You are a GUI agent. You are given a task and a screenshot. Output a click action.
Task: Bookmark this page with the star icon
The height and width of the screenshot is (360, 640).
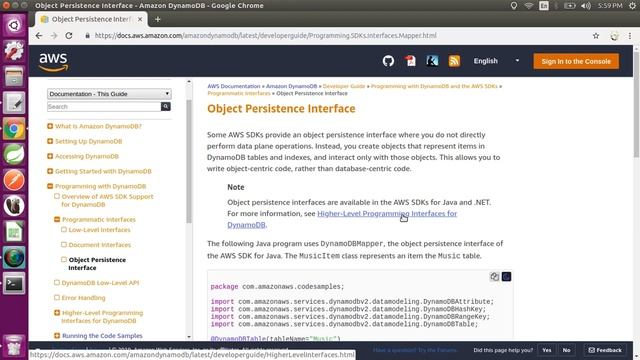coord(596,36)
